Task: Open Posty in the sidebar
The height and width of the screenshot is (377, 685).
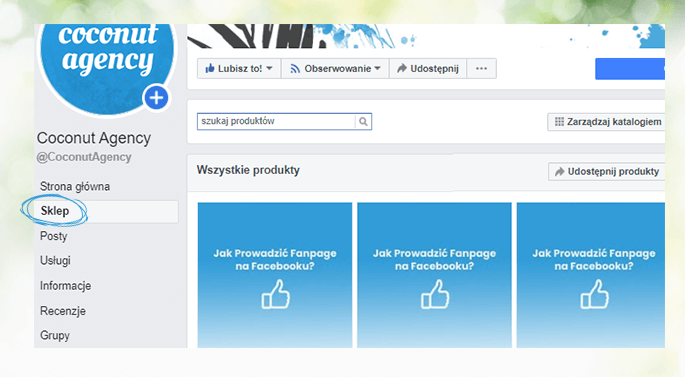Action: [53, 236]
